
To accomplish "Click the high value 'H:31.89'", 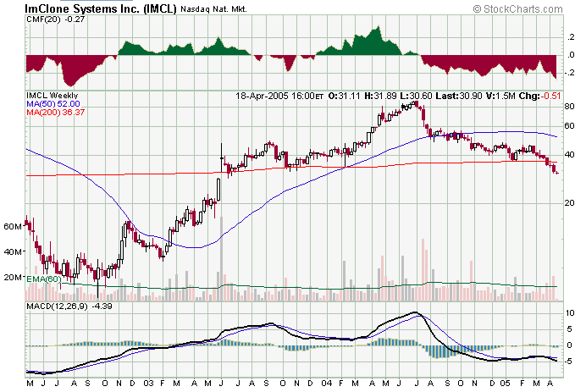I will pyautogui.click(x=380, y=96).
